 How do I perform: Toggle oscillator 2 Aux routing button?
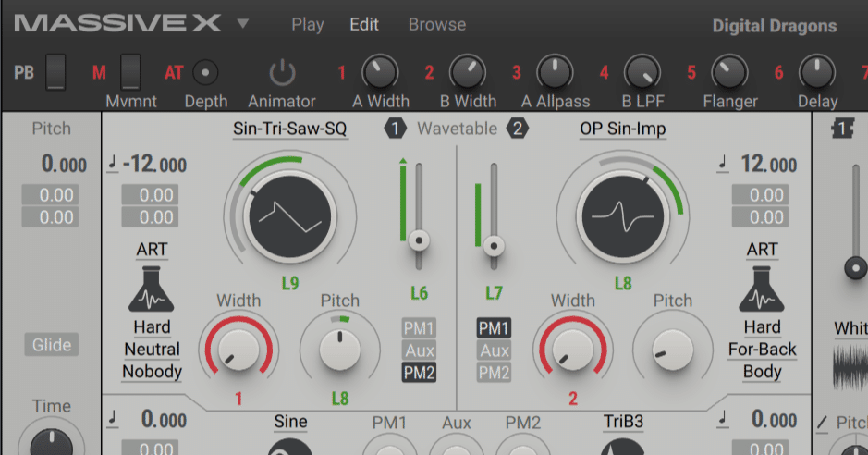494,350
